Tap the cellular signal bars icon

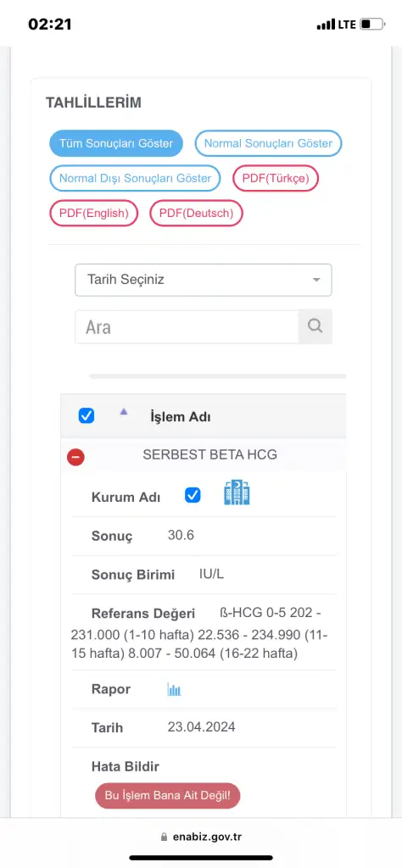click(327, 25)
